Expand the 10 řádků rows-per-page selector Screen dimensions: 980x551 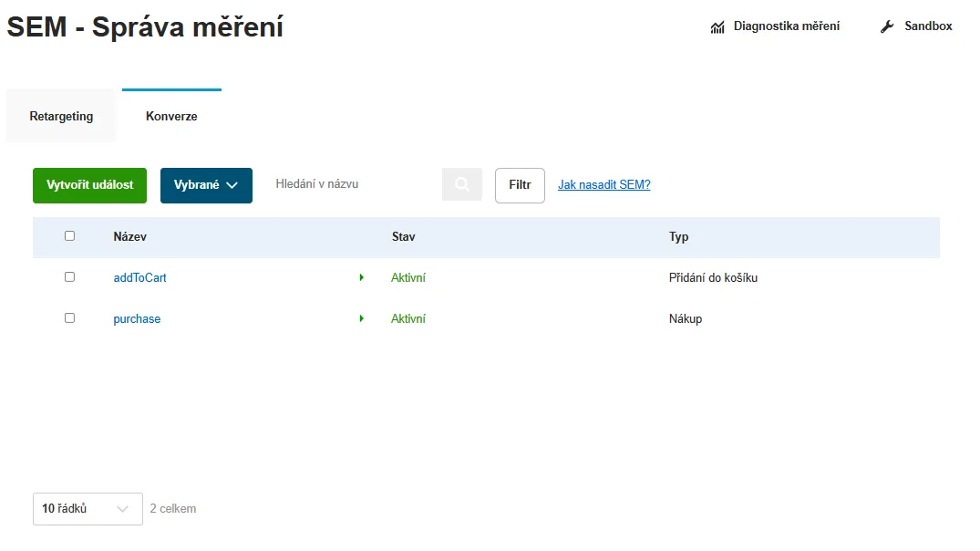88,509
